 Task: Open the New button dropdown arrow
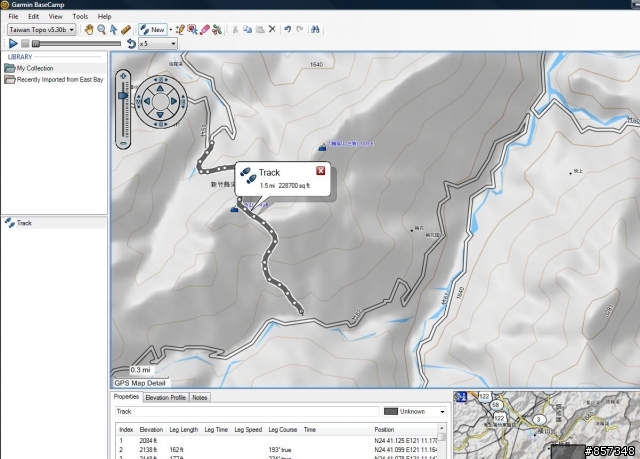click(x=171, y=29)
